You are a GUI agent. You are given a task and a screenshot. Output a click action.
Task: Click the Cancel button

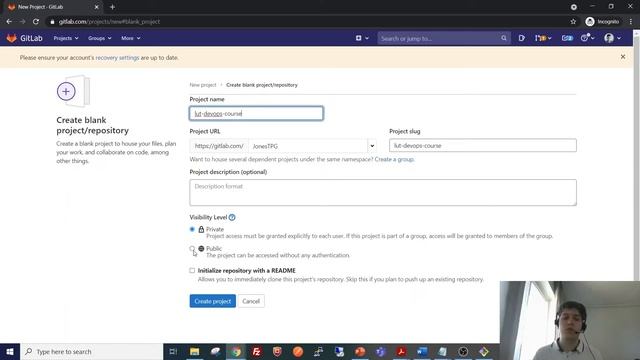[x=251, y=301]
